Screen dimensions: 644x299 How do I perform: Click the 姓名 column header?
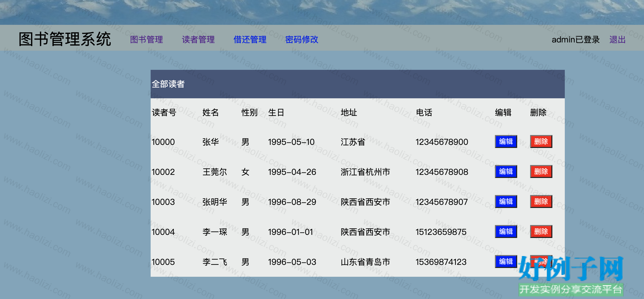coord(210,113)
